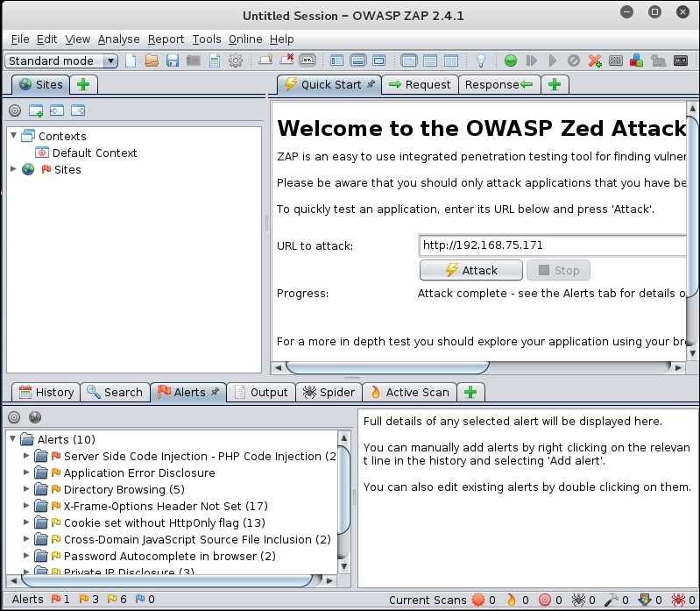Click the New Context icon in Sites panel
Screen dimensions: 700x611
(36, 110)
